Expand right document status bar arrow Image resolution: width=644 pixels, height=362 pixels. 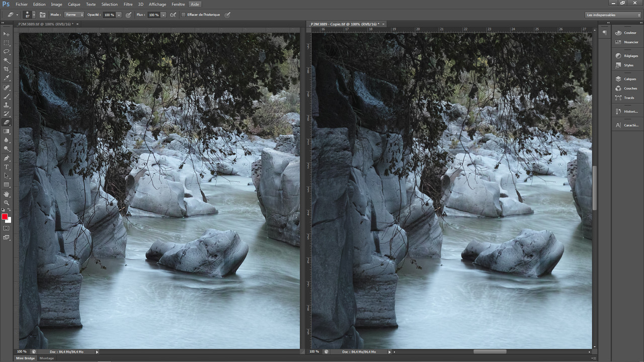click(390, 352)
